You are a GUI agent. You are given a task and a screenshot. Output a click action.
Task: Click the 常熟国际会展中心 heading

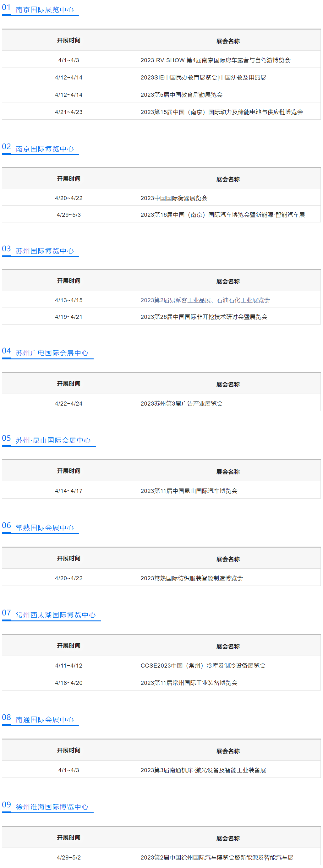point(45,527)
